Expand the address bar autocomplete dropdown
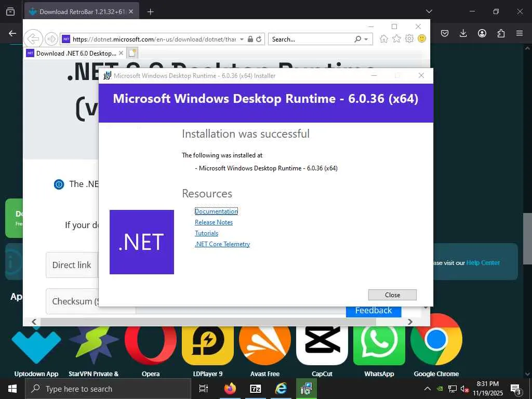The width and height of the screenshot is (532, 399). pyautogui.click(x=242, y=39)
